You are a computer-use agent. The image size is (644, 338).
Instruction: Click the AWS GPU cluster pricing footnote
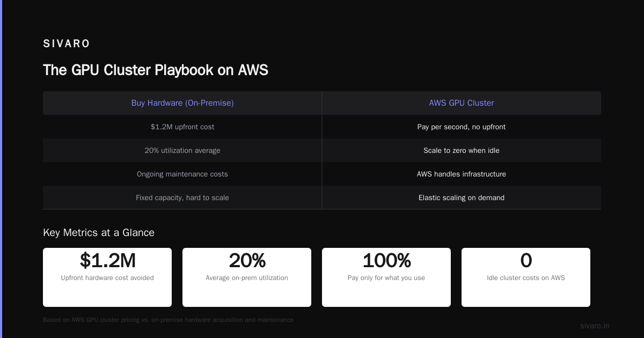coord(168,320)
